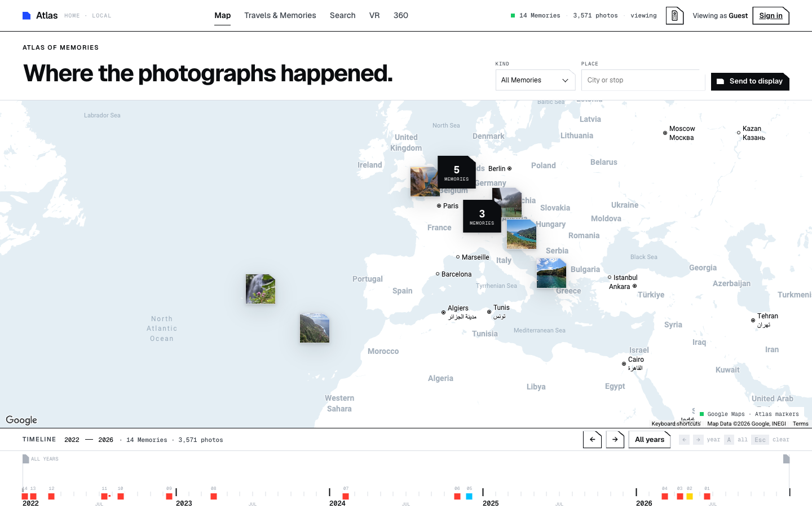Select timeline memory marker 10
The width and height of the screenshot is (812, 508).
121,496
